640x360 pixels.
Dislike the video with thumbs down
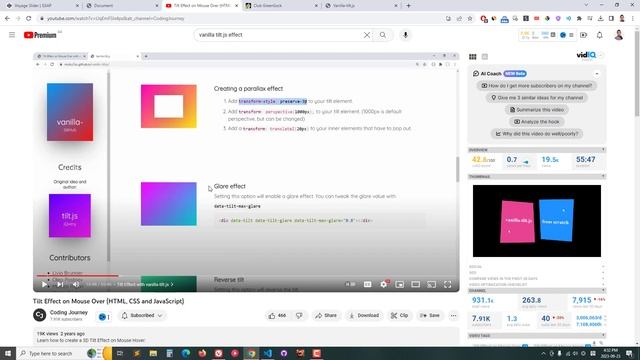299,316
